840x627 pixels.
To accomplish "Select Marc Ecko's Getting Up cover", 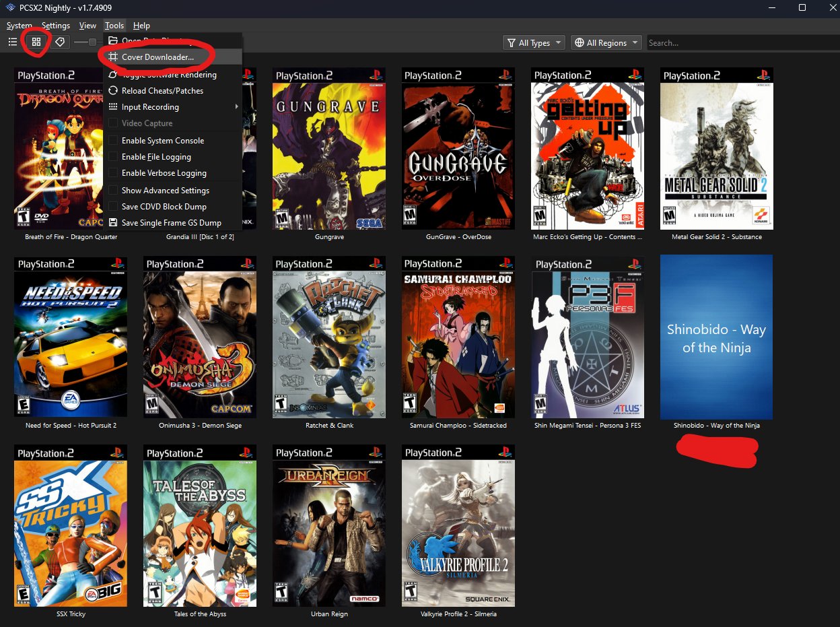I will point(588,149).
